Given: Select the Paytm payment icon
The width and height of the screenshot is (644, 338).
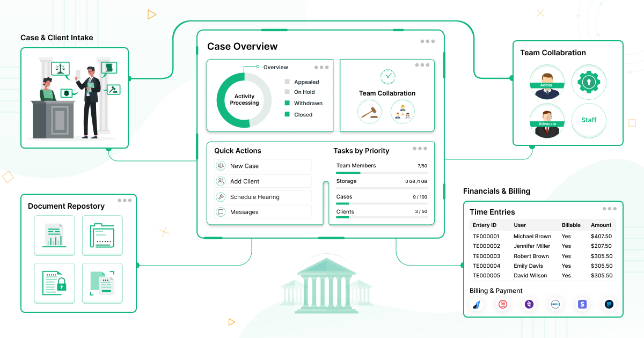Looking at the screenshot, I should [556, 304].
